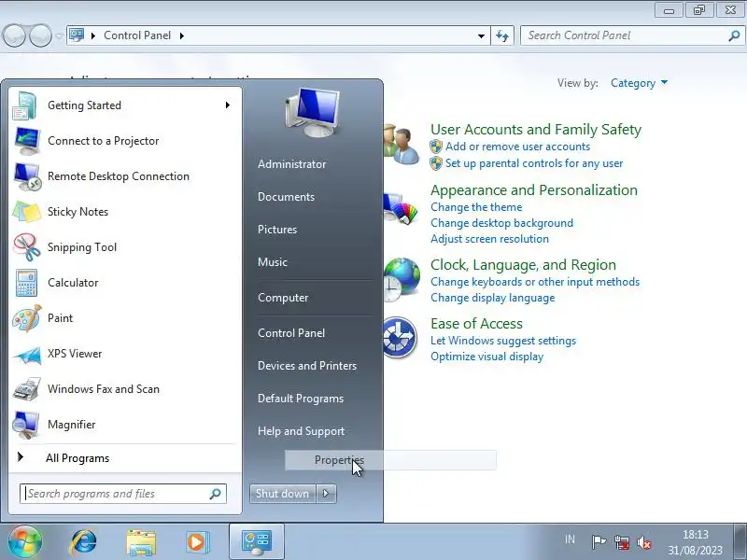Image resolution: width=747 pixels, height=560 pixels.
Task: Open Paint palette icon
Action: click(x=27, y=318)
